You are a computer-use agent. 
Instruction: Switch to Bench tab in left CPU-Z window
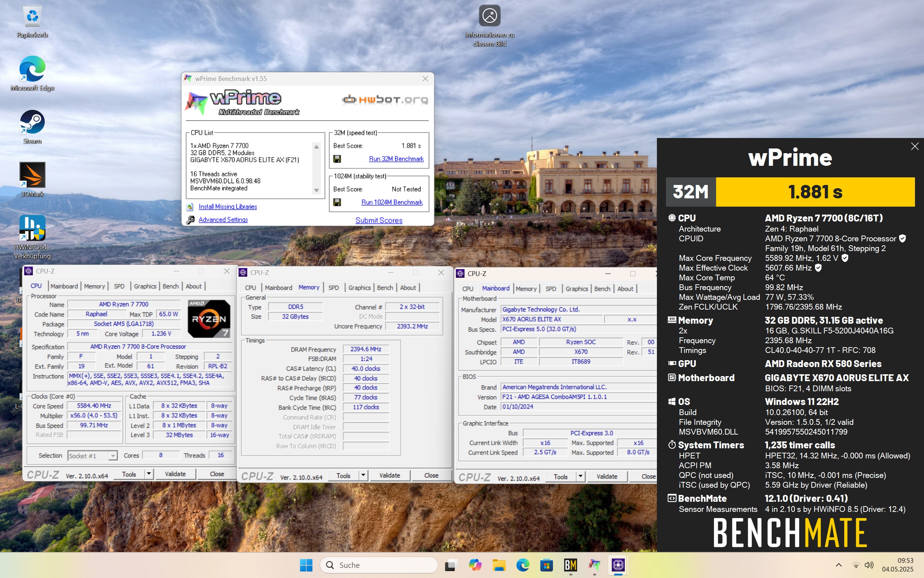point(170,286)
